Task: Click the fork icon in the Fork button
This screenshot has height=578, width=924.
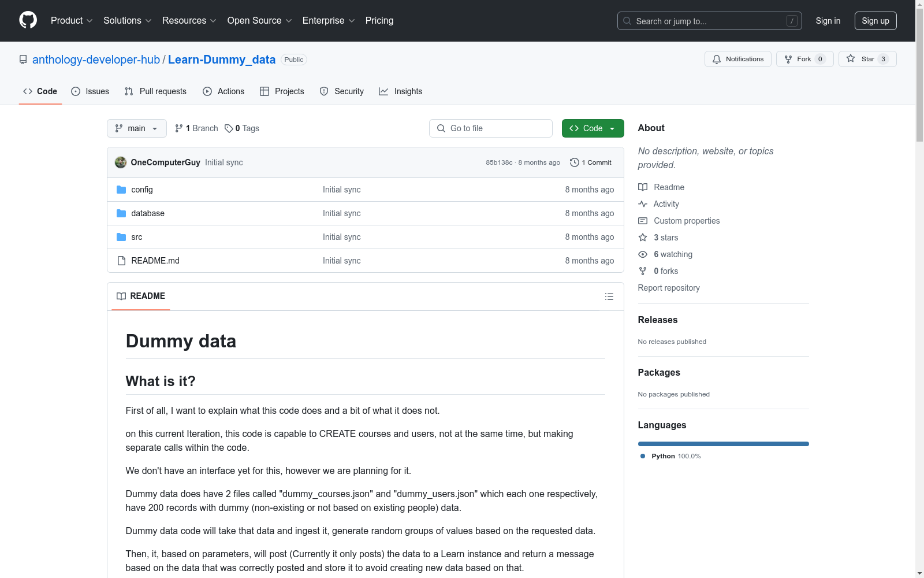Action: point(788,59)
